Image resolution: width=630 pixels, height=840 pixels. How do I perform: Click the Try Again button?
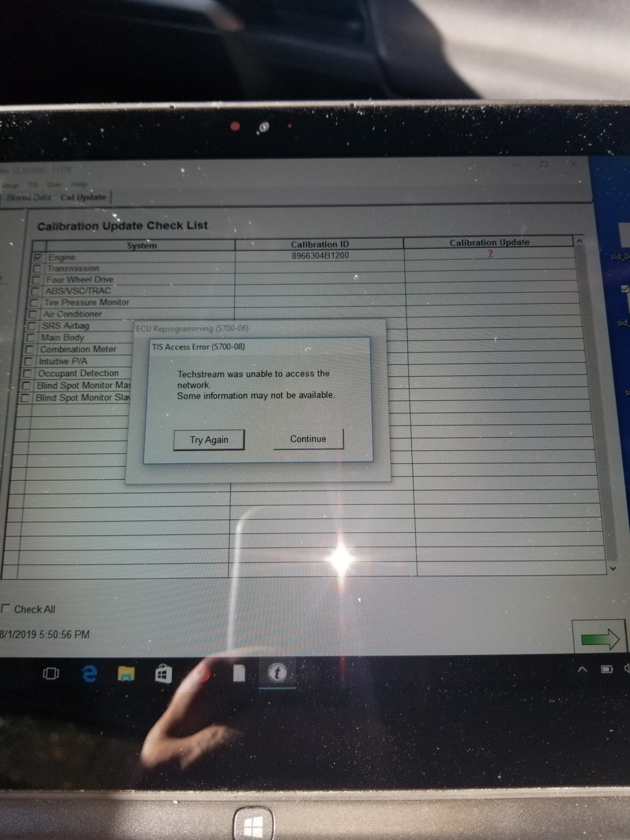(x=209, y=440)
